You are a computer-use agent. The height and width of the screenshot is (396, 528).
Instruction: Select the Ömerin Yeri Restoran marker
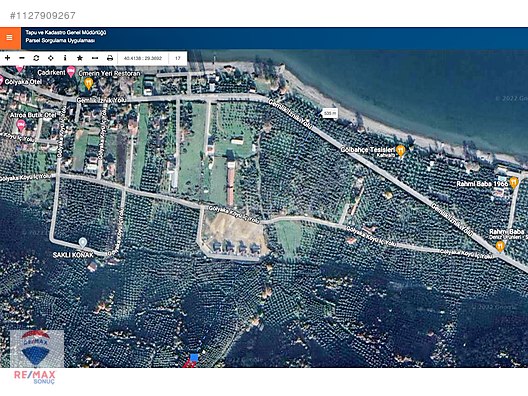88,83
